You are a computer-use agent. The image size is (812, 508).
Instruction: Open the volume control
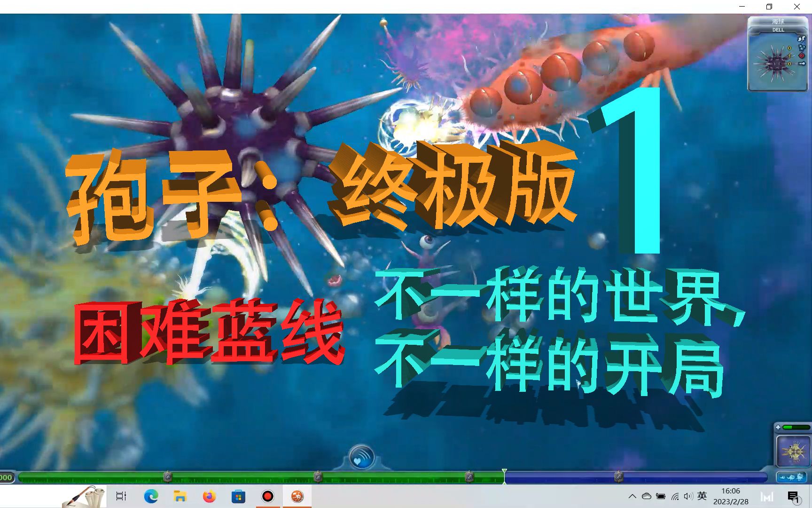click(x=688, y=496)
